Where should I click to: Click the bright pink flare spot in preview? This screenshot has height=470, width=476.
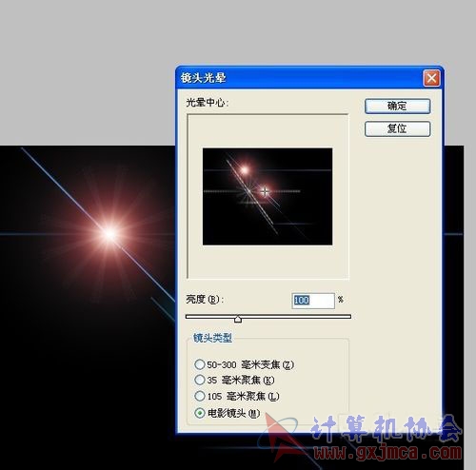click(x=245, y=170)
